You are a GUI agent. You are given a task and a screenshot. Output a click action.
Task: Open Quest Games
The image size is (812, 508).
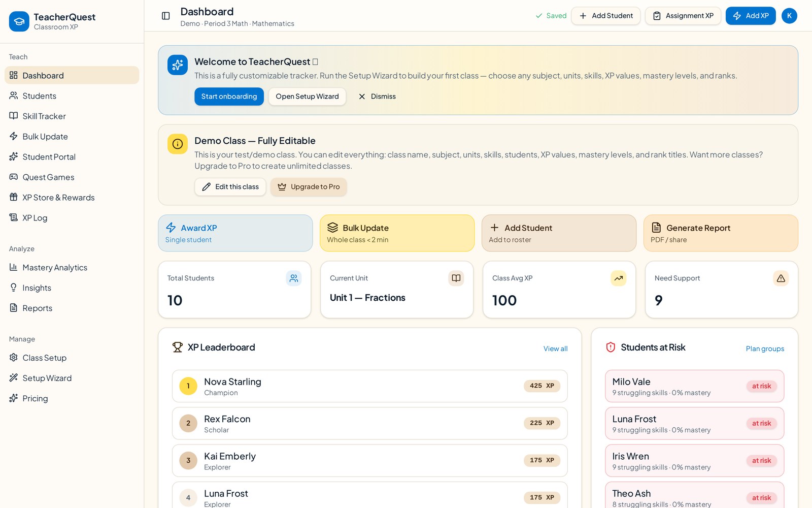[72, 177]
